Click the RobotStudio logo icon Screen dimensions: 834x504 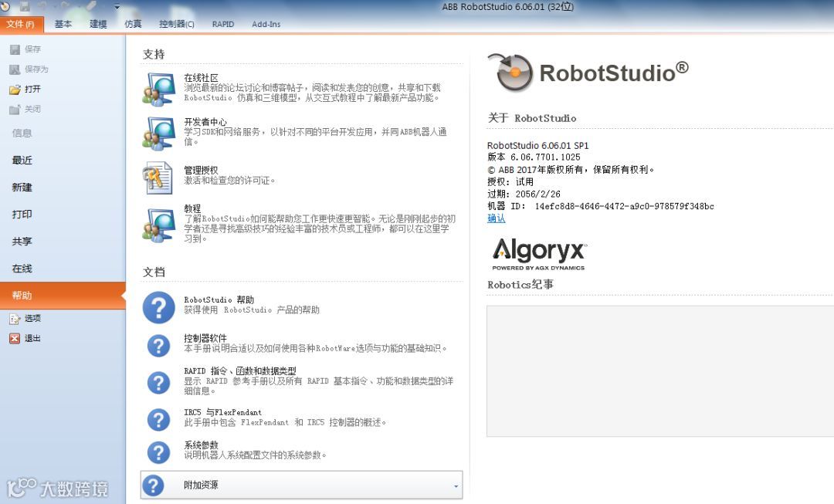510,73
